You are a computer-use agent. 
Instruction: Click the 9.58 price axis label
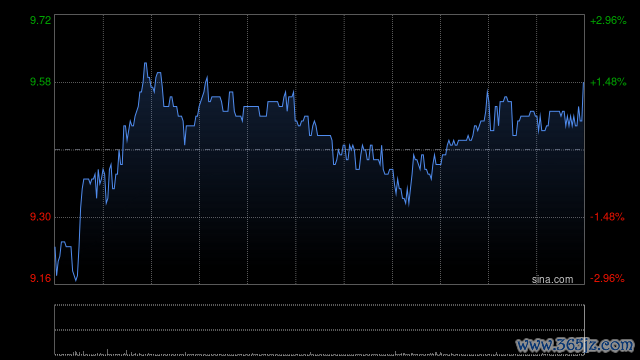point(40,82)
